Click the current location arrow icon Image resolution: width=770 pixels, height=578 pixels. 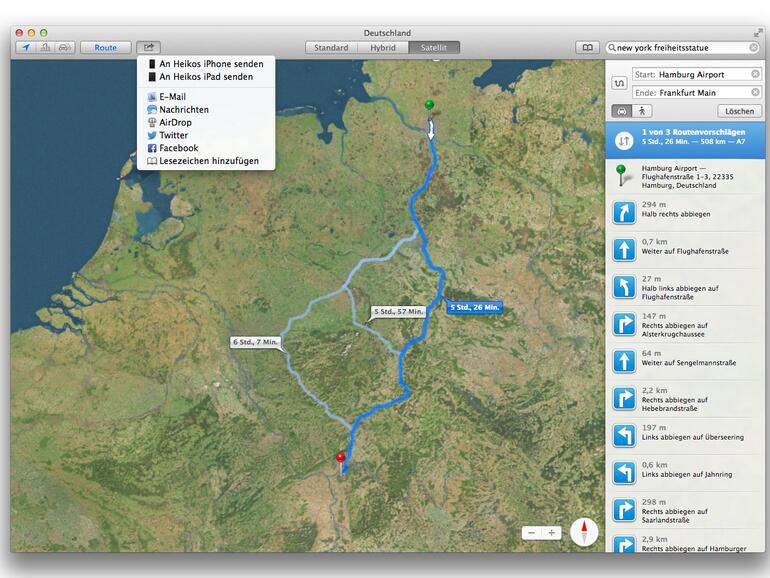[26, 48]
